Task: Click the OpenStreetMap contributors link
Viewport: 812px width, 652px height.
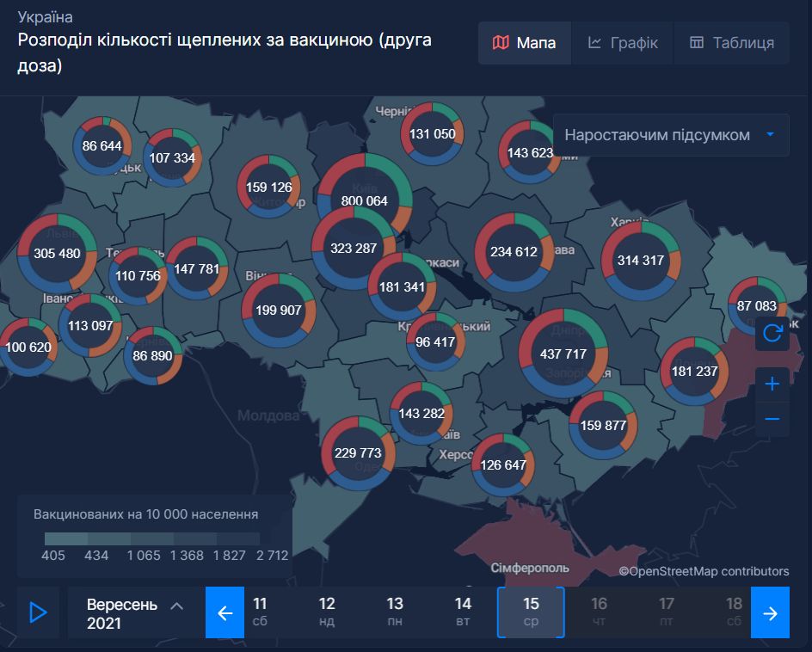Action: point(704,571)
